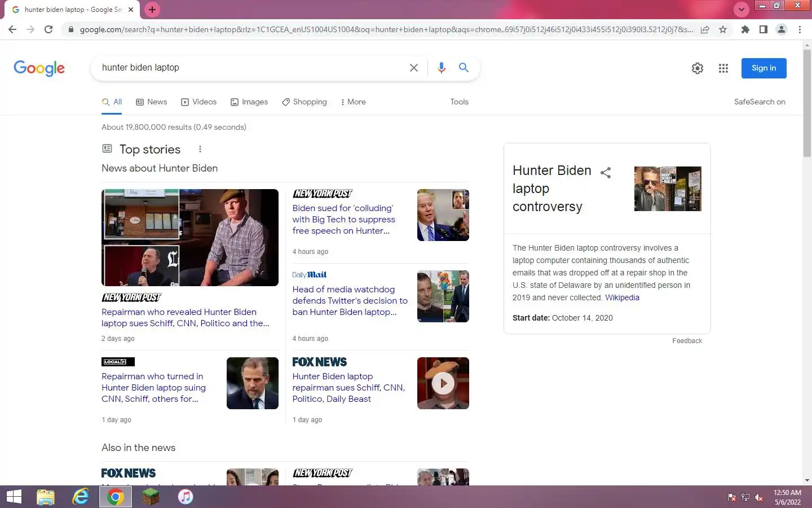The image size is (812, 508).
Task: Click the blue magnifier search button
Action: tap(464, 68)
